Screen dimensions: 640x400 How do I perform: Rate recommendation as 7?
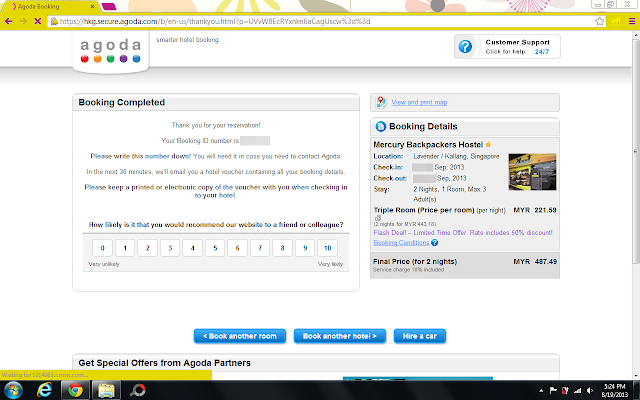click(260, 248)
